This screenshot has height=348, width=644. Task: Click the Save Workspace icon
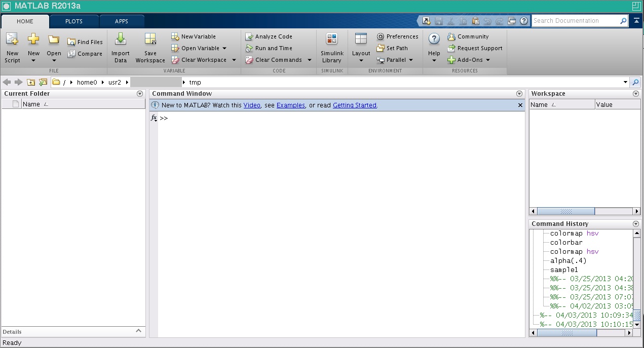[x=150, y=40]
